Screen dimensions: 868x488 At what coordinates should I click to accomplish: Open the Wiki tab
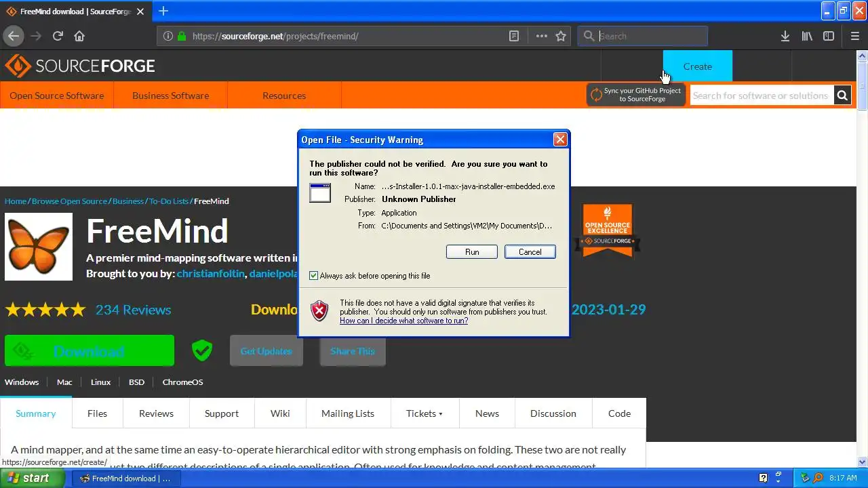pos(280,413)
